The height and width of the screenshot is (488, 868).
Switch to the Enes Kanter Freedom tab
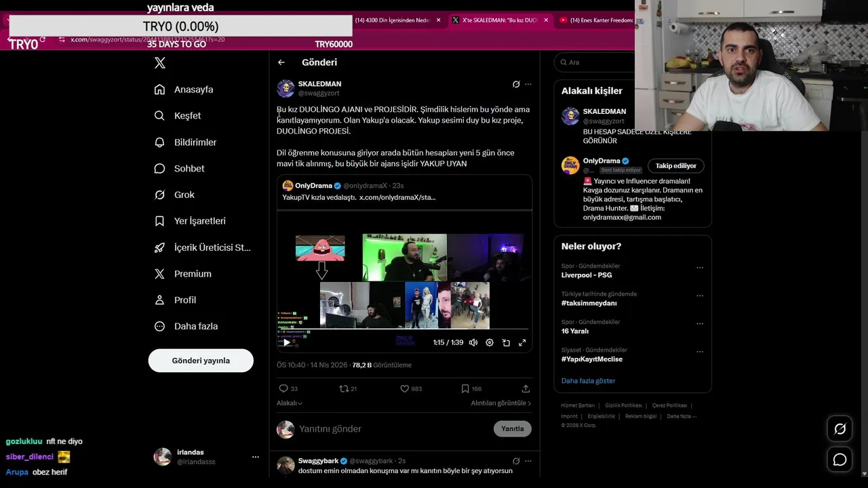tap(596, 20)
